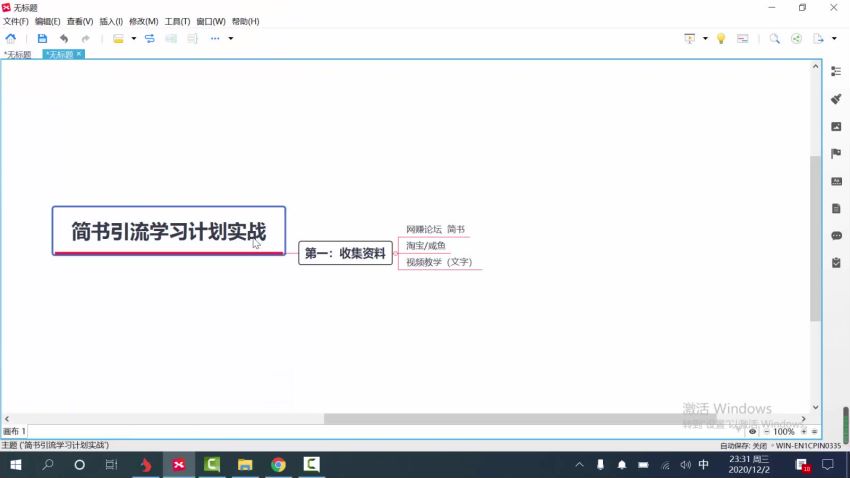Click the zoom-in plus button in status bar
The height and width of the screenshot is (478, 850).
pyautogui.click(x=804, y=432)
